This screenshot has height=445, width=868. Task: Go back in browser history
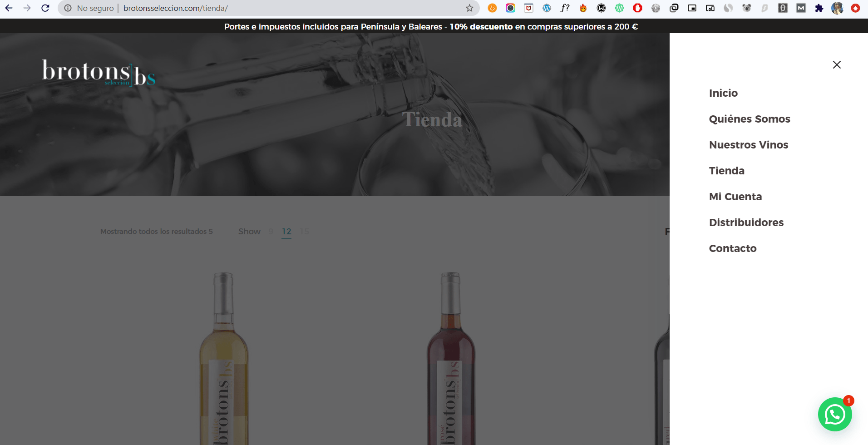pos(9,8)
